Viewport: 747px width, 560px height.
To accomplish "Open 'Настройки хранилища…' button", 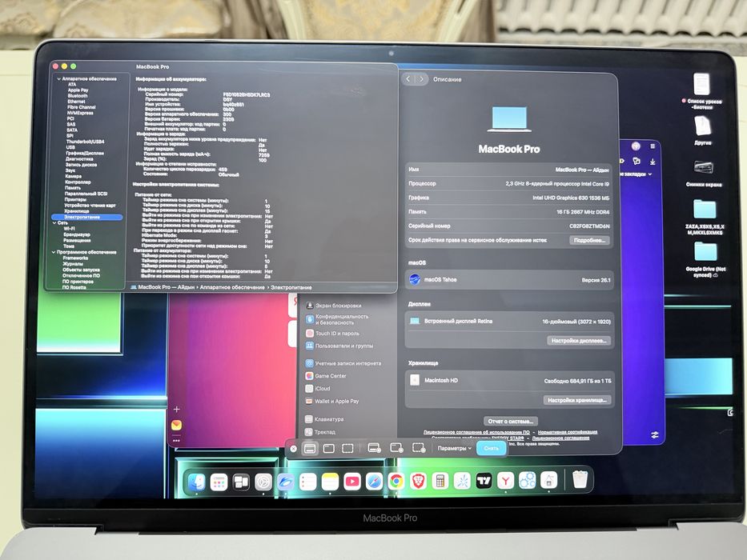I will 577,401.
